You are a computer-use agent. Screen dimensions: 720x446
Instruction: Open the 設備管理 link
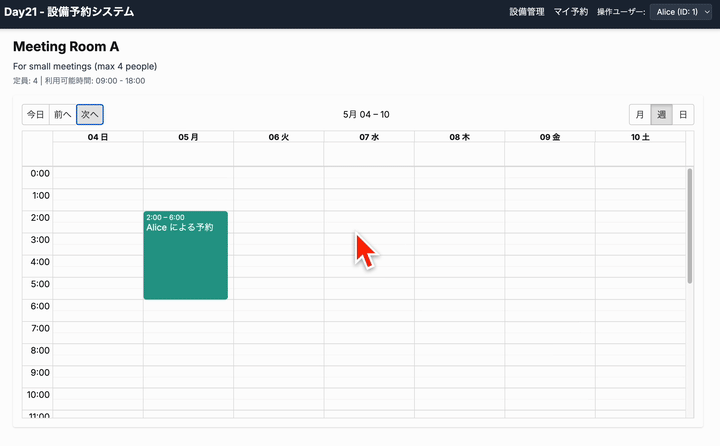point(527,12)
